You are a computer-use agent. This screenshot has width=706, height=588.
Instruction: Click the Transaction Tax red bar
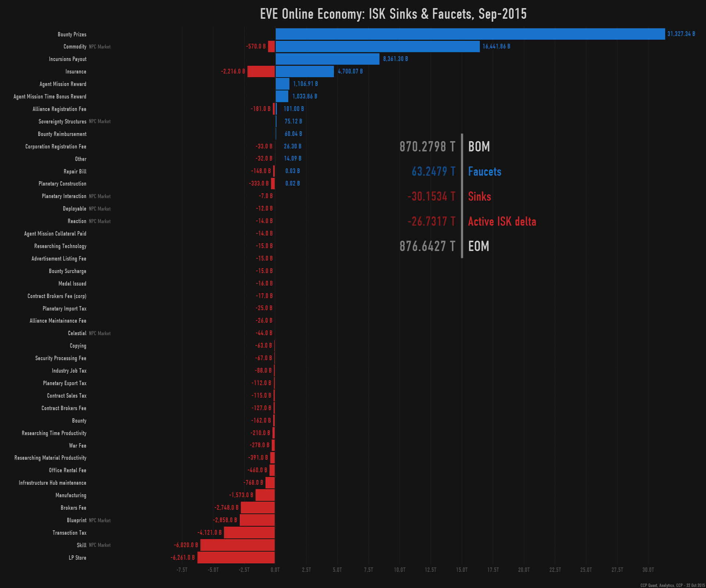click(x=249, y=533)
